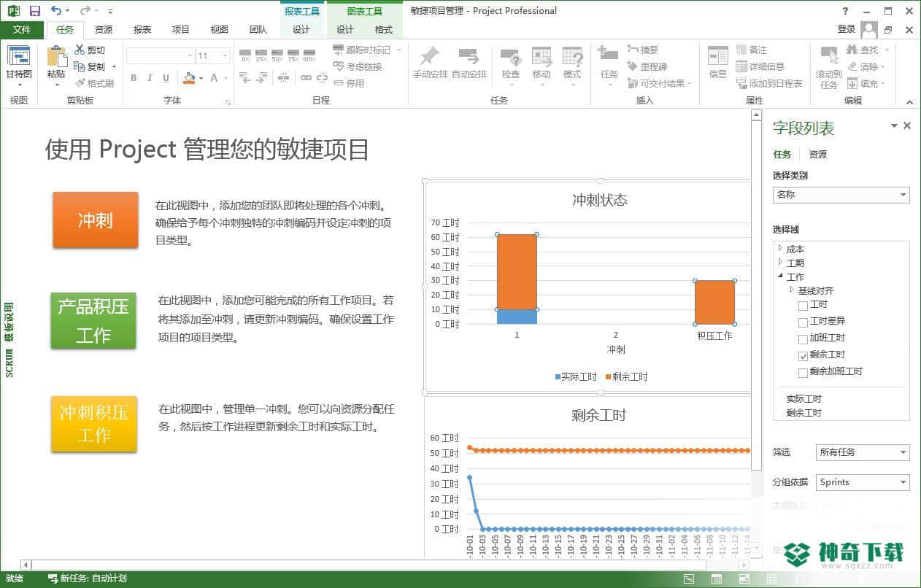Image resolution: width=921 pixels, height=588 pixels.
Task: Switch to the 报表 ribbon tab
Action: (142, 30)
